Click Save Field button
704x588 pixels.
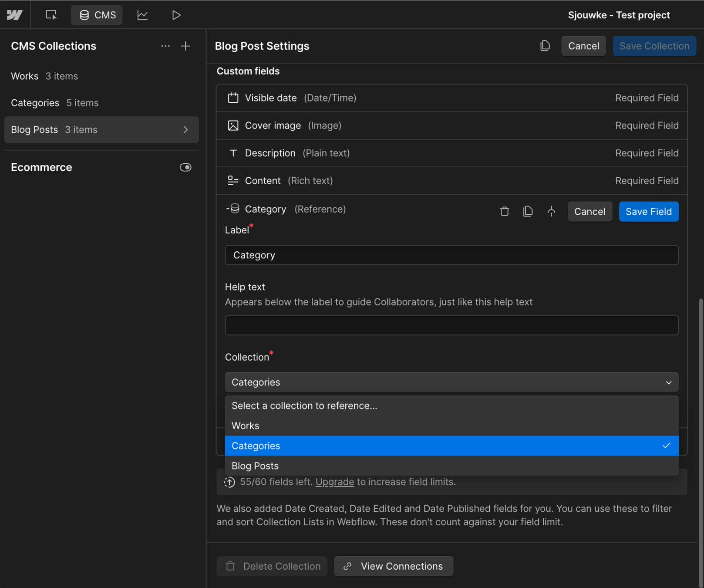(x=649, y=212)
